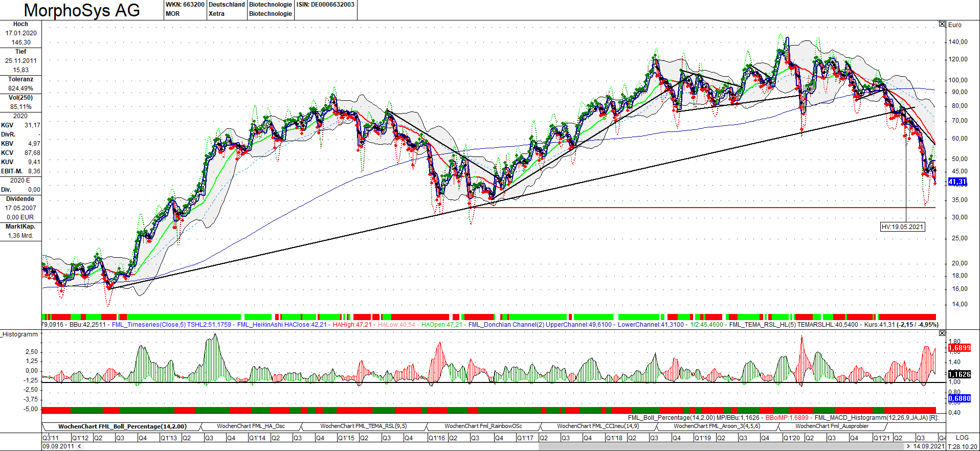The width and height of the screenshot is (980, 451).
Task: Click the Hoch label in the side panel
Action: click(x=20, y=24)
